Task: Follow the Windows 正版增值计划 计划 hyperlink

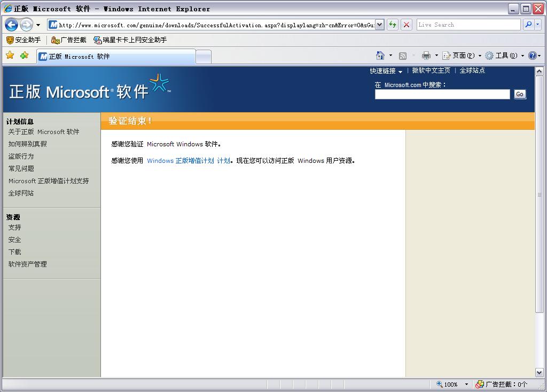Action: [189, 161]
